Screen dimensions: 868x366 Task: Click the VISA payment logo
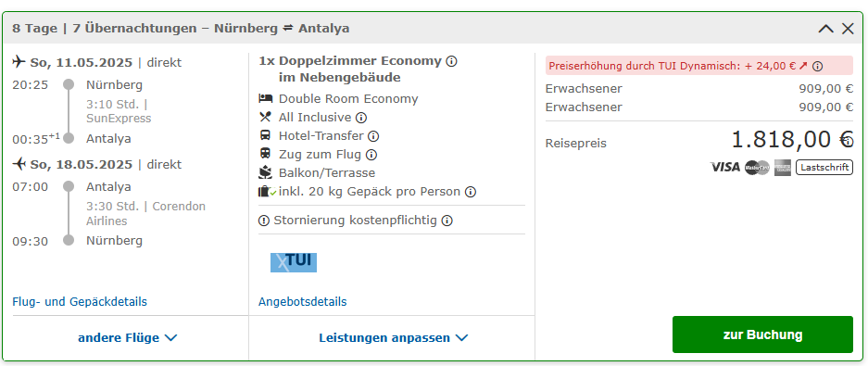(x=724, y=167)
